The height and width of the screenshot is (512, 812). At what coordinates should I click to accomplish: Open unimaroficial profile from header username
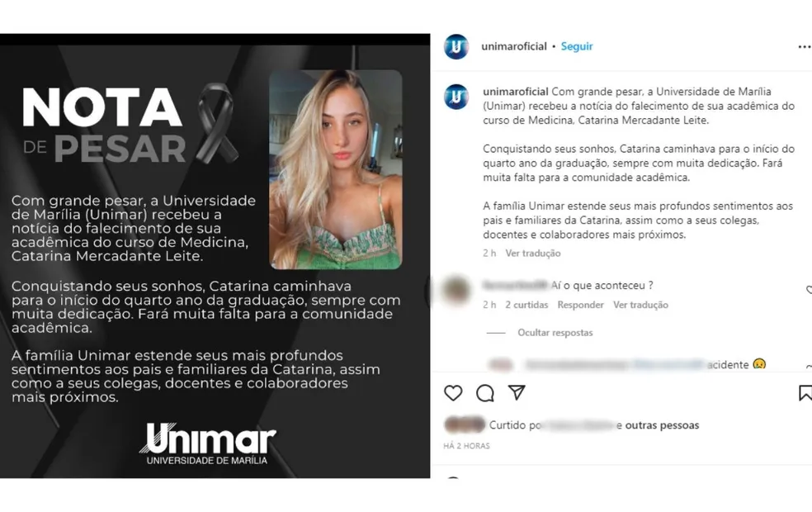pos(514,46)
